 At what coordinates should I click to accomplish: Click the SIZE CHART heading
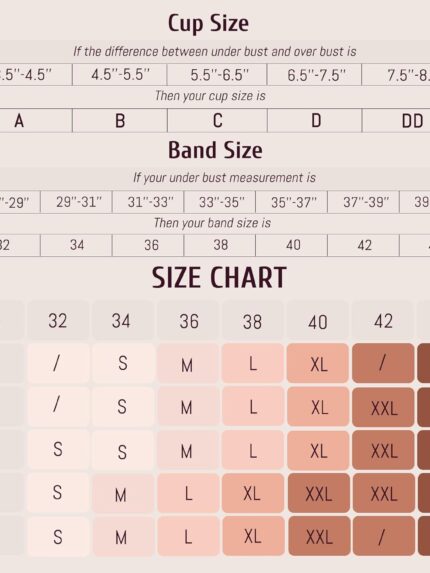(x=219, y=278)
